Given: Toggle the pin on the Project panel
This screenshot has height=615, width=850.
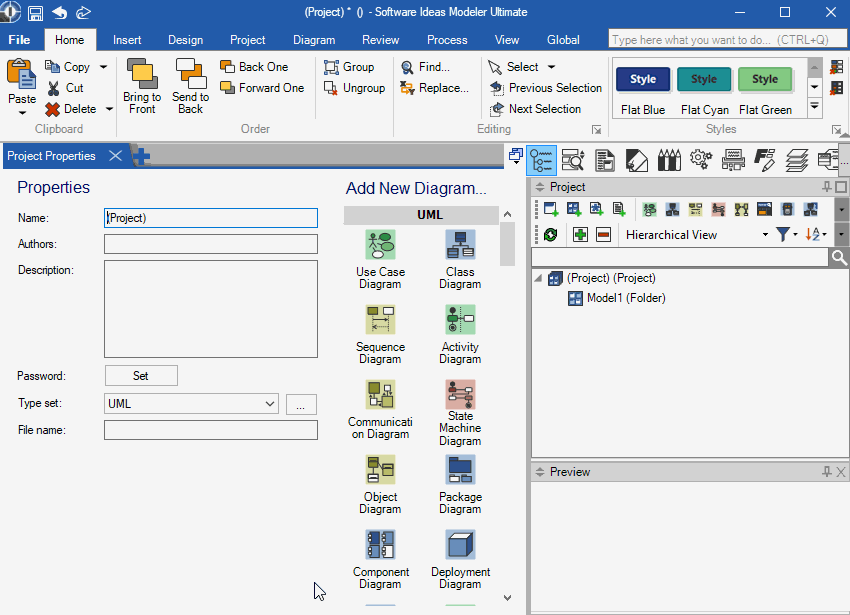Looking at the screenshot, I should tap(827, 187).
